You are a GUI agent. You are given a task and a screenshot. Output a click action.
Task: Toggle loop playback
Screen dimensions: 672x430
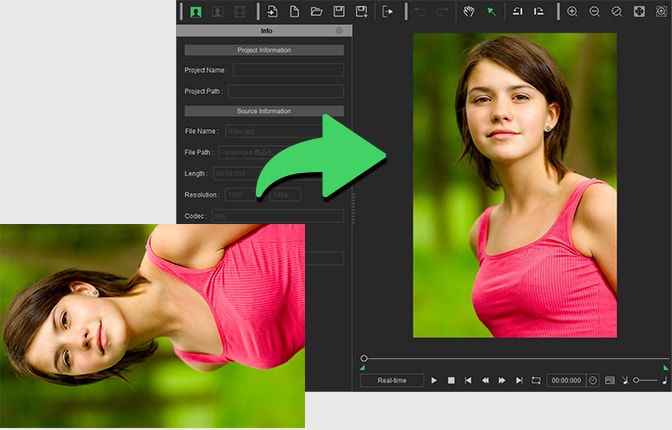(536, 380)
